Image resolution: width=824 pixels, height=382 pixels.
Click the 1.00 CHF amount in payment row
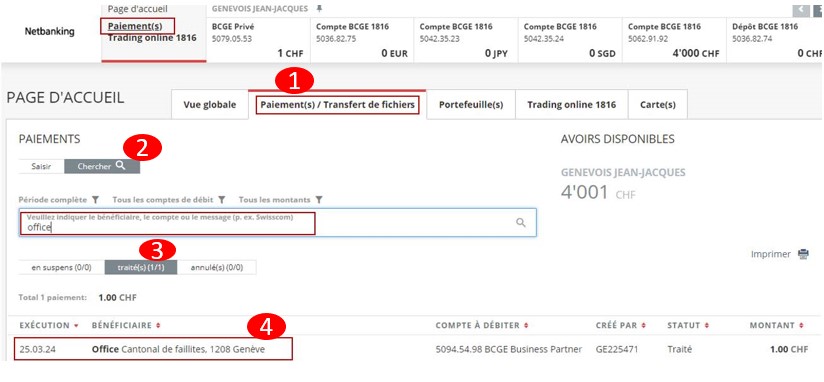[788, 349]
